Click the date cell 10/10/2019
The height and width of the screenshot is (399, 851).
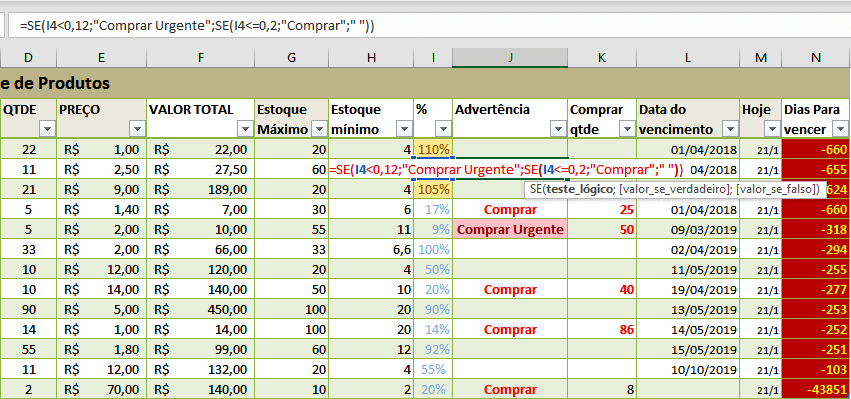click(x=688, y=370)
